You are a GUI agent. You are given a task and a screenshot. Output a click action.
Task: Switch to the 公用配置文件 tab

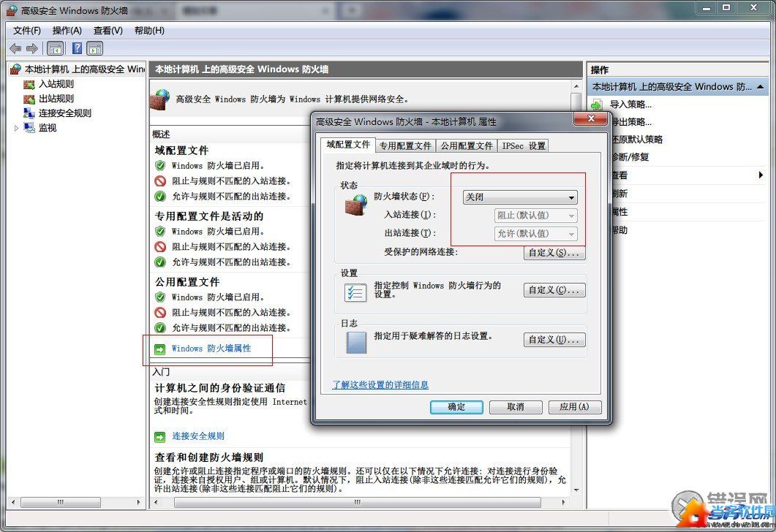pyautogui.click(x=467, y=146)
